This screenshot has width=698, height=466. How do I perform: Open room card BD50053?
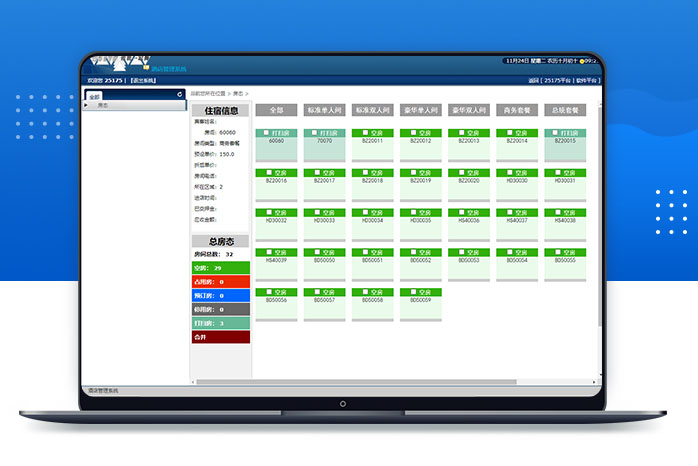click(469, 265)
